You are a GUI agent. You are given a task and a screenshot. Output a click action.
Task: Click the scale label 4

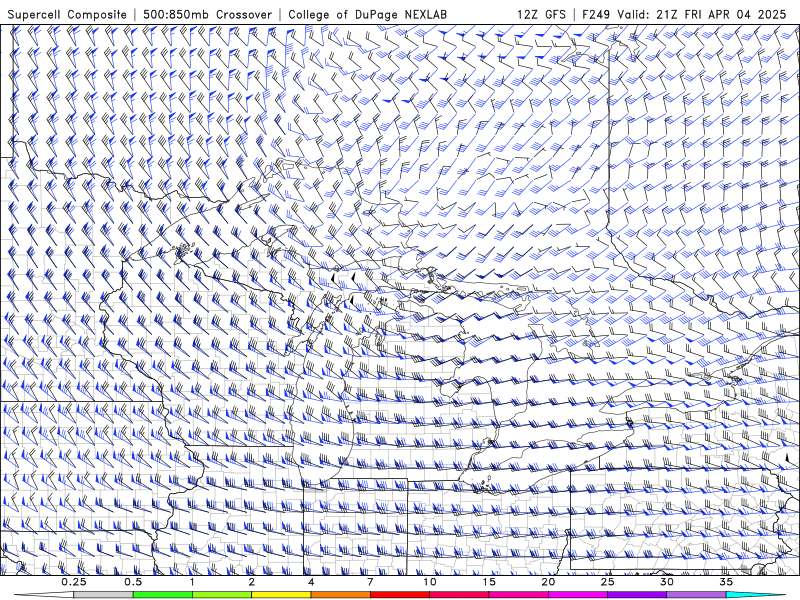pyautogui.click(x=311, y=582)
